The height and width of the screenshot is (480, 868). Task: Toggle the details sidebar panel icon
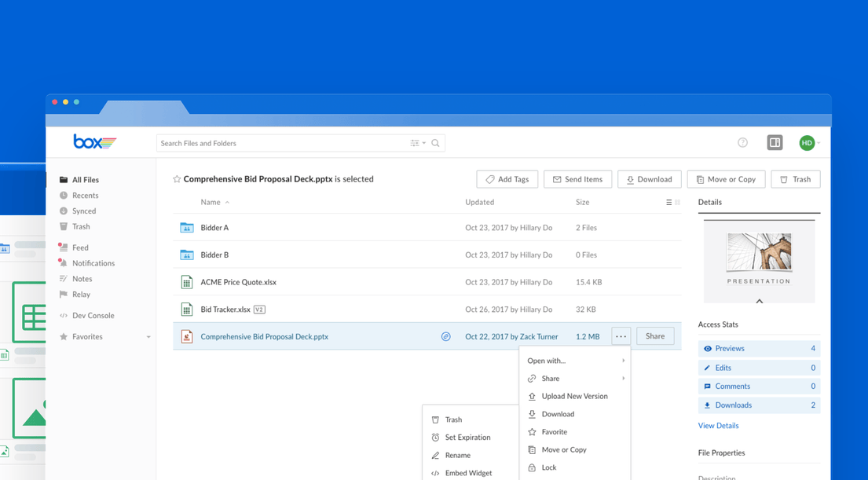[775, 142]
